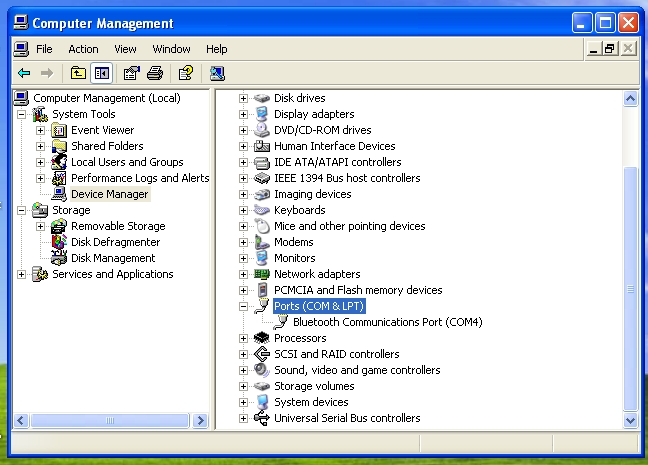Open the View menu
Screen dimensions: 648x465
click(125, 49)
